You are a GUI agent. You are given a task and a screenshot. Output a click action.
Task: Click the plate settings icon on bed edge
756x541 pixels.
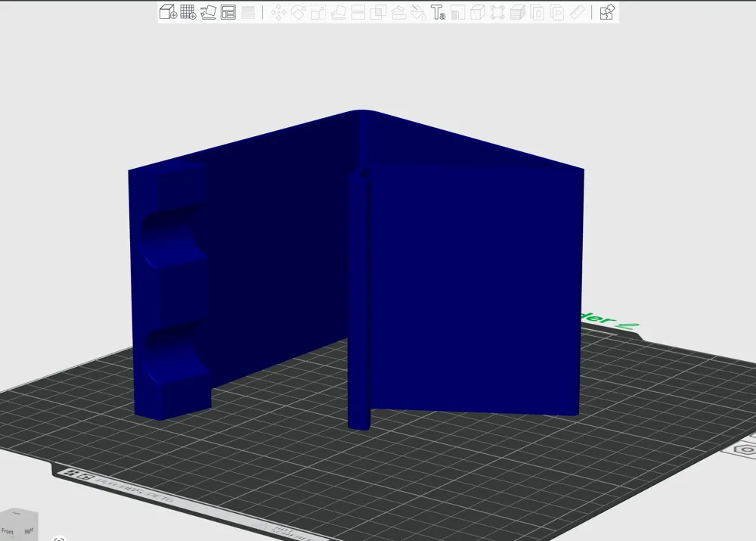click(x=745, y=449)
